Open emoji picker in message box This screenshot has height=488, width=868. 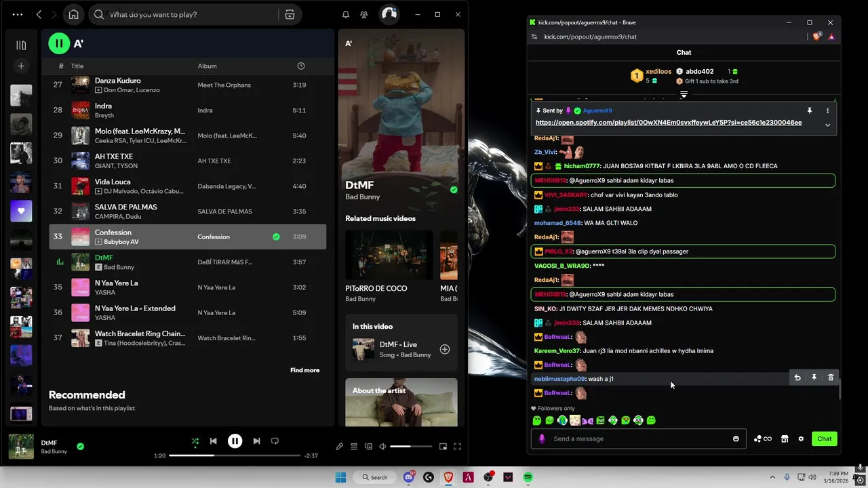pos(736,439)
